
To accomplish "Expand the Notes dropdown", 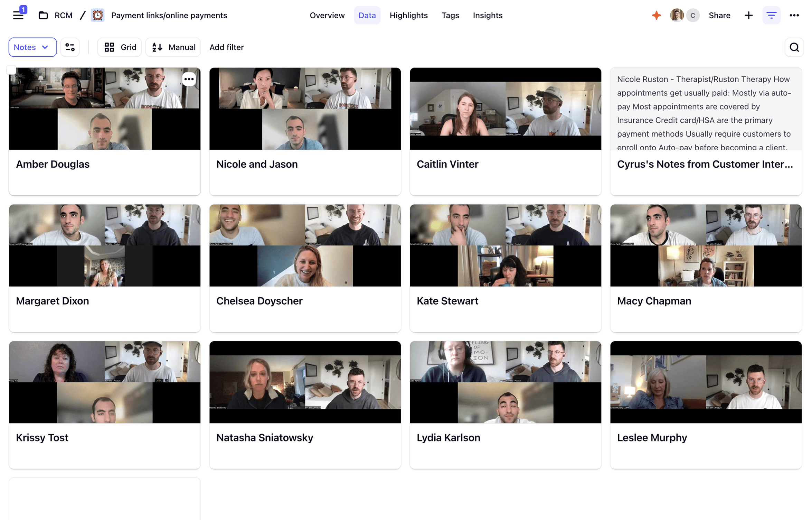I will (x=32, y=47).
